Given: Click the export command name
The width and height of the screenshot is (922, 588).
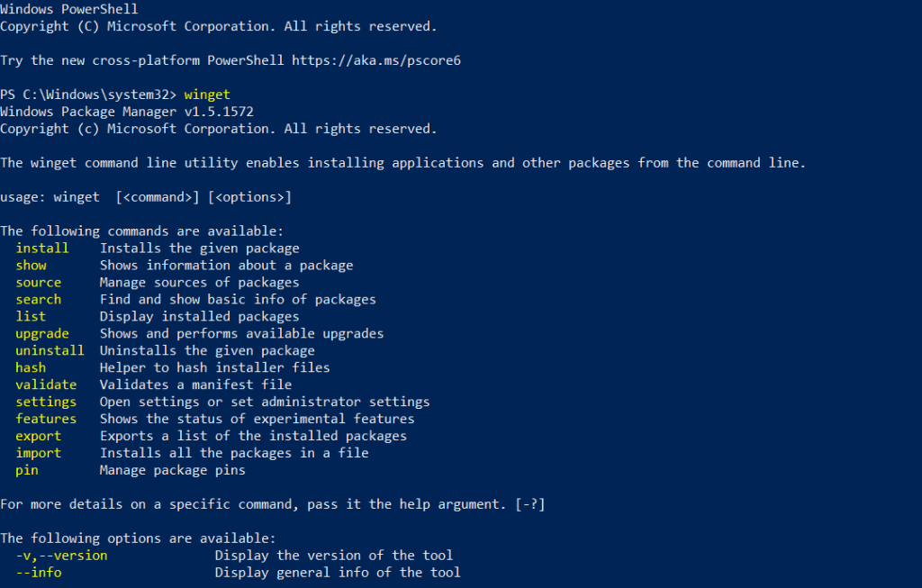Looking at the screenshot, I should 38,436.
